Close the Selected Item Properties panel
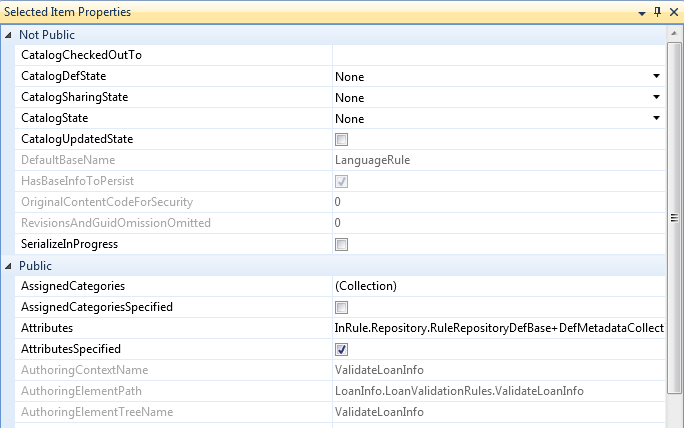This screenshot has height=428, width=684. 673,12
